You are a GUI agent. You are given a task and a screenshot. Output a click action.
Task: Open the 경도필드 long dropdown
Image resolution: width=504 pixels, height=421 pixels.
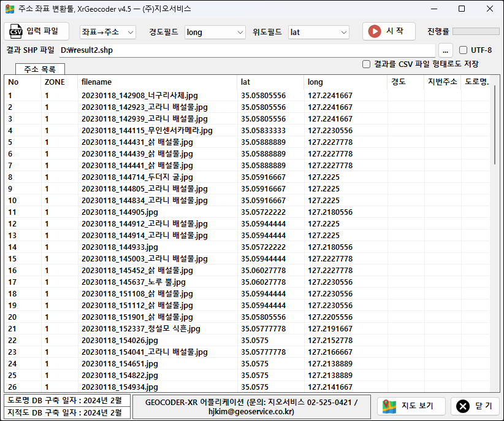tap(215, 32)
